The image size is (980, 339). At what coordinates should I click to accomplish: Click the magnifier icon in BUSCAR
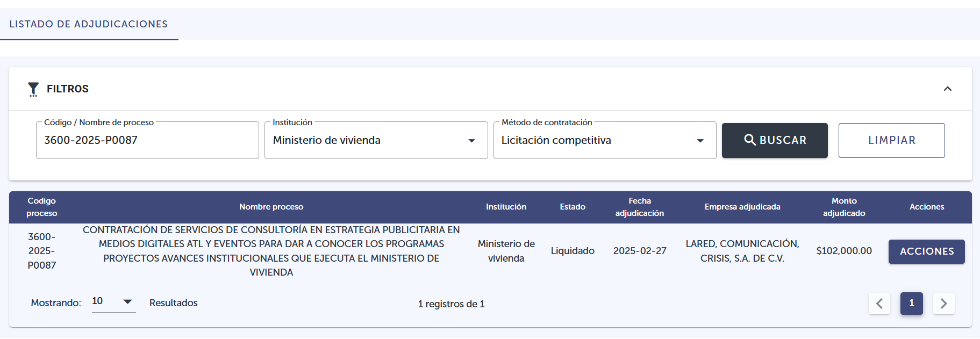[750, 140]
